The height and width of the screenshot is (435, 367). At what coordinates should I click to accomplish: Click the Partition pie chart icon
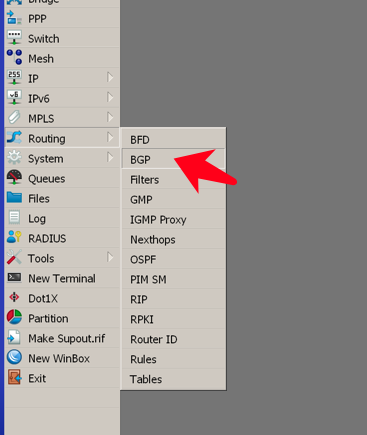tap(14, 317)
